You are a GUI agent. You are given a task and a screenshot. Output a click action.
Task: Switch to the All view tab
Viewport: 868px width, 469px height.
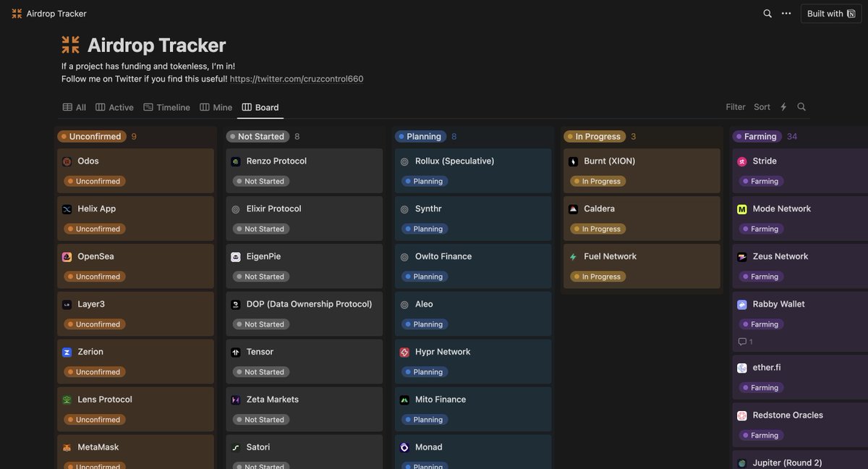[x=75, y=107]
